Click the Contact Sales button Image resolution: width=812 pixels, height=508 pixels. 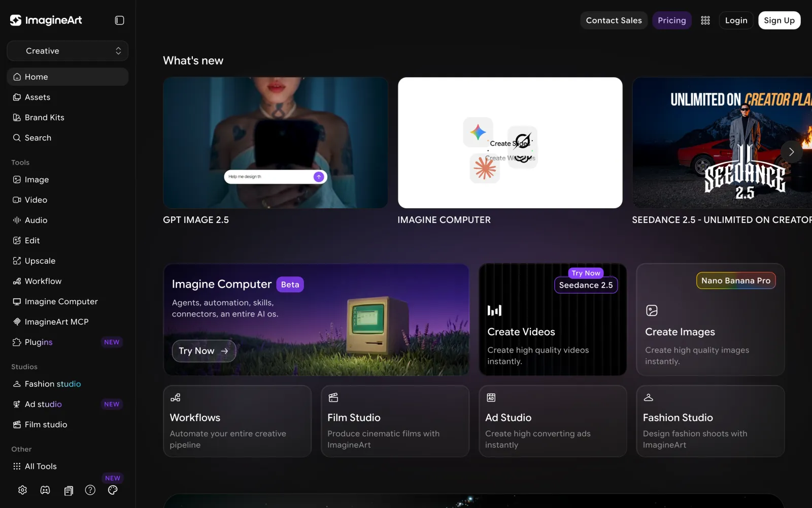(614, 20)
